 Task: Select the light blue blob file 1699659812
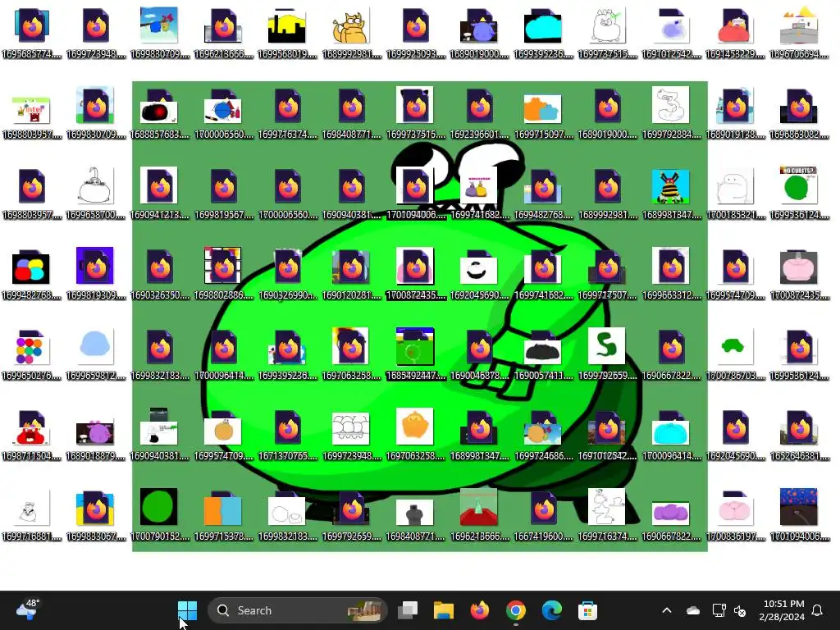coord(95,354)
